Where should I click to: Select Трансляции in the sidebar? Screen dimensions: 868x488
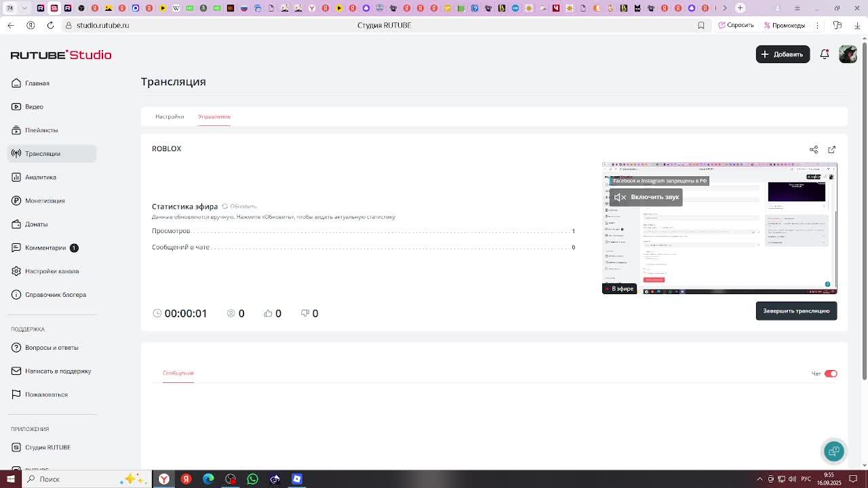[52, 154]
